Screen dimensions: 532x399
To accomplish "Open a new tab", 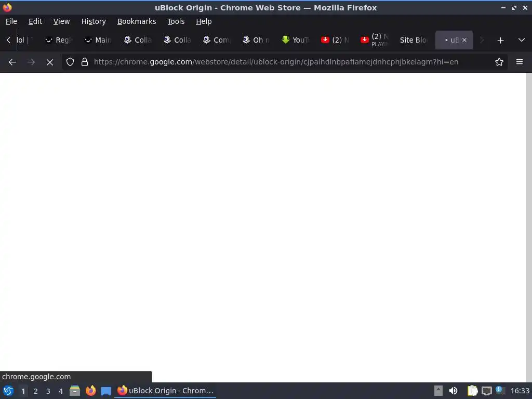I will point(500,41).
